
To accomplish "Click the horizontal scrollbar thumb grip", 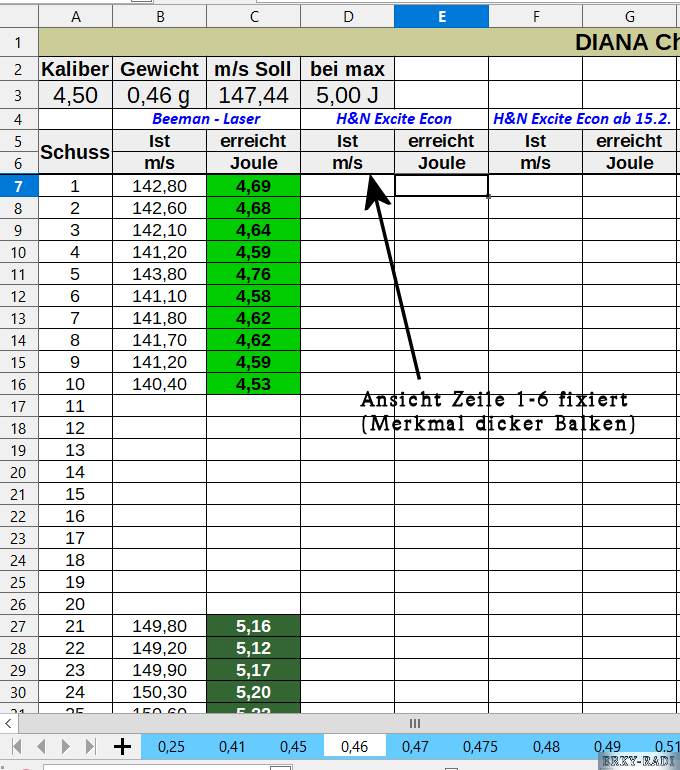I will coord(415,723).
